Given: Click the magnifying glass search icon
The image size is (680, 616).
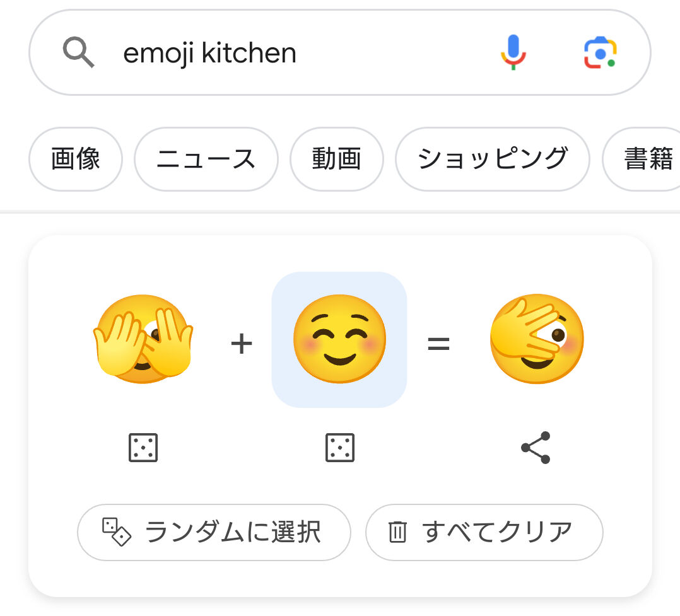Looking at the screenshot, I should [x=79, y=52].
